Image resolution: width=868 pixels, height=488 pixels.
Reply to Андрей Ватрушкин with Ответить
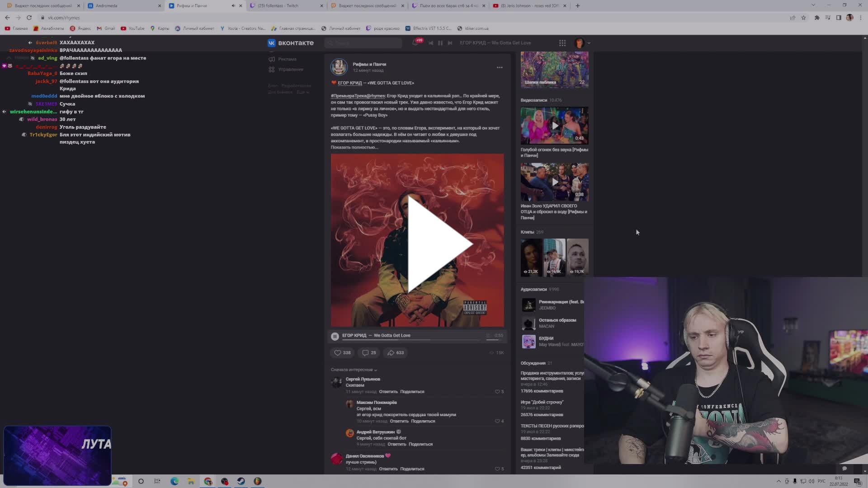396,444
